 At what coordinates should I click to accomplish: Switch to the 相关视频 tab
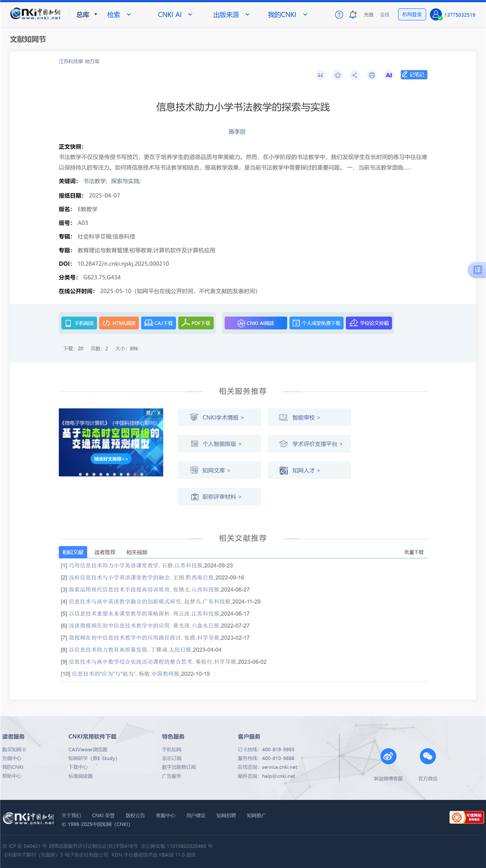click(137, 552)
